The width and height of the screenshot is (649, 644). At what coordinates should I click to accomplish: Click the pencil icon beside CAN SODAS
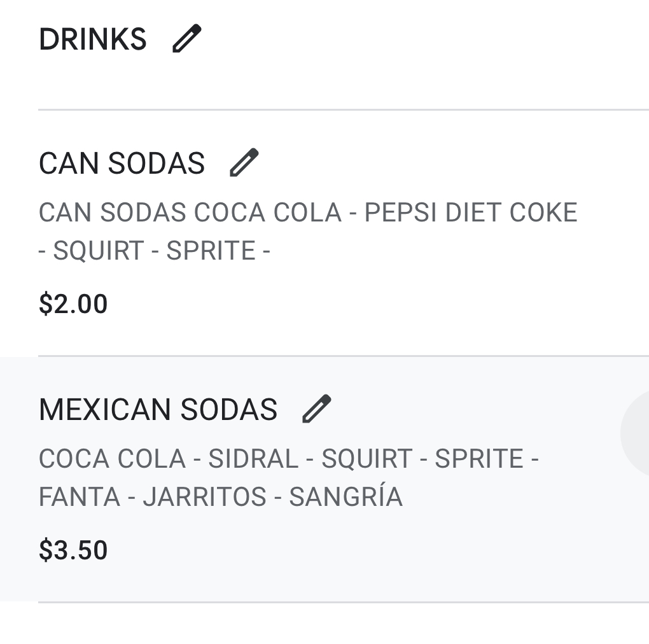click(x=244, y=163)
